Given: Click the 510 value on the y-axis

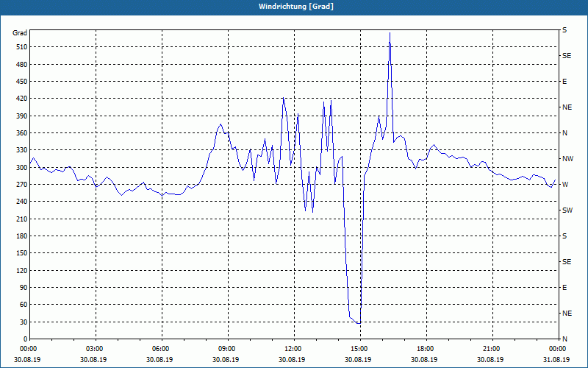Looking at the screenshot, I should pos(22,47).
